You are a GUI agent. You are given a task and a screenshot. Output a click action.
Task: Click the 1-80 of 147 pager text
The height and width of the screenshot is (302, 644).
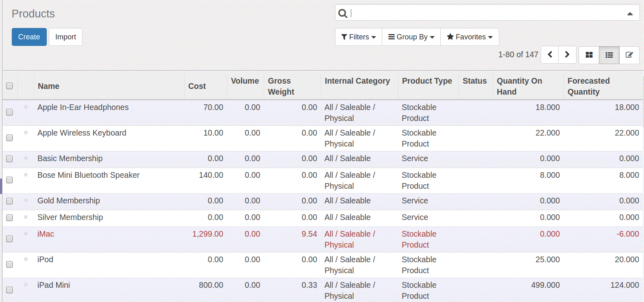518,54
